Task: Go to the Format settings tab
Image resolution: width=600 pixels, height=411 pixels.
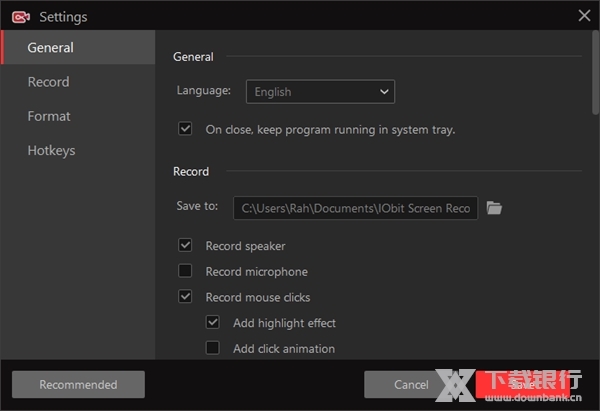Action: pyautogui.click(x=49, y=116)
